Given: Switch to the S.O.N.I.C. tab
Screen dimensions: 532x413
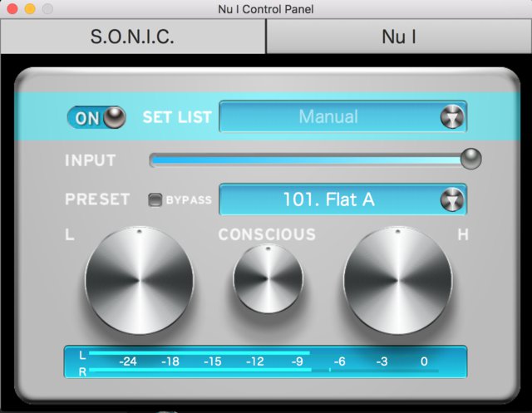Looking at the screenshot, I should coord(133,37).
